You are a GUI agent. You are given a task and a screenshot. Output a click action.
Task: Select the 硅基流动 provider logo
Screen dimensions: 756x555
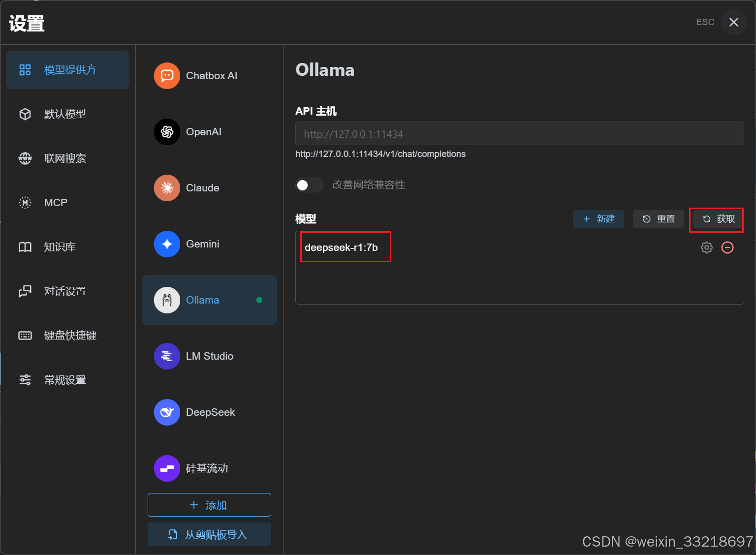click(167, 468)
